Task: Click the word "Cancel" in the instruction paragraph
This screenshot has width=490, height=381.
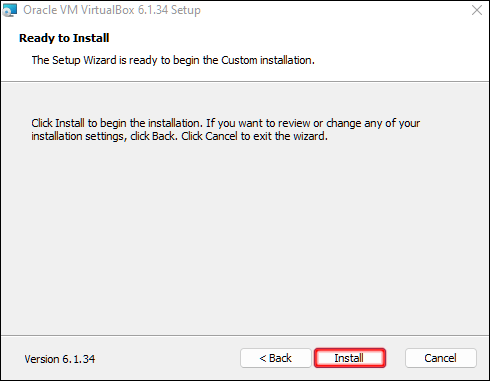Action: coord(222,136)
